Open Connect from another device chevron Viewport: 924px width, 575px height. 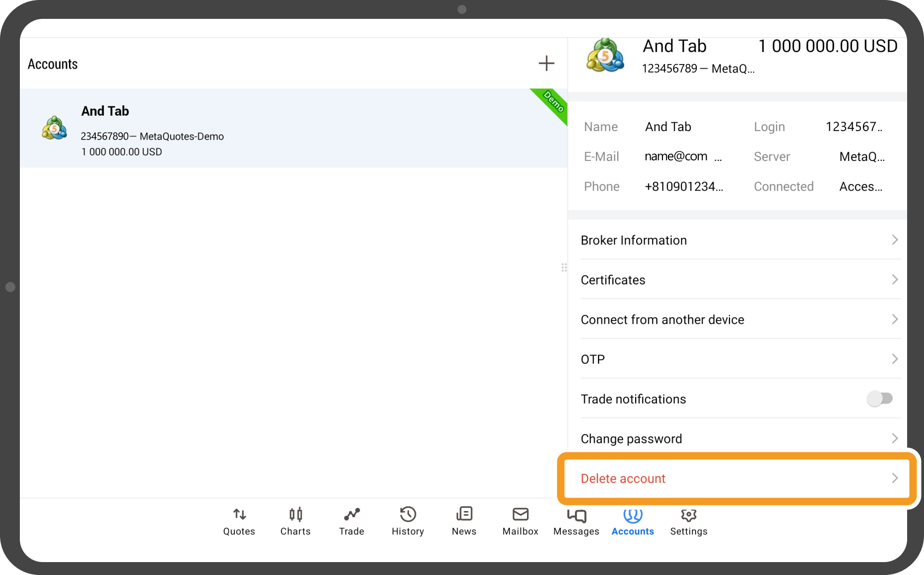coord(895,319)
